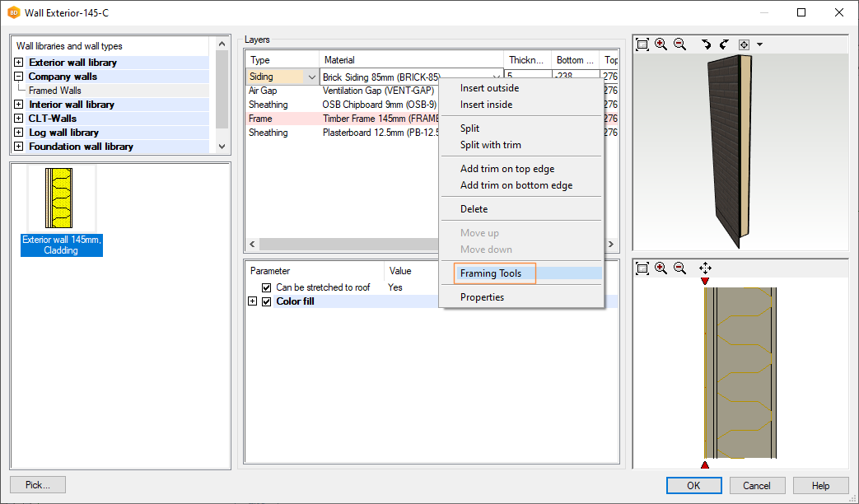Open the Siding type dropdown
Screen dimensions: 859x504
311,77
